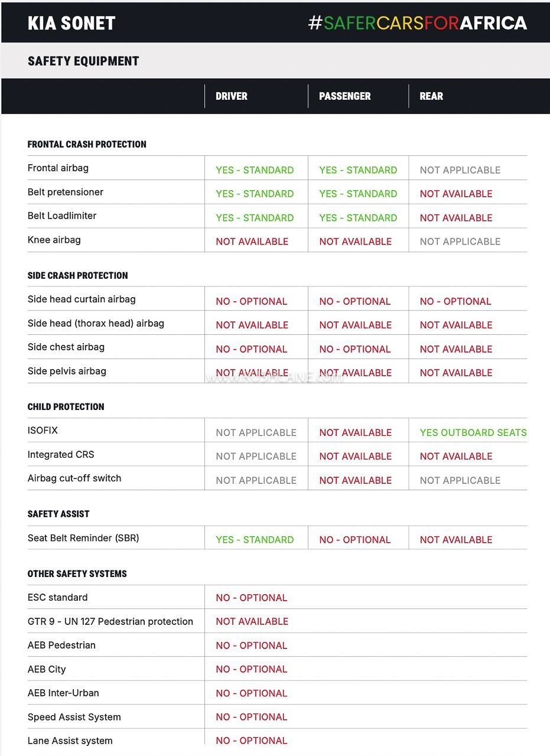Click the Lane Assist system row label
The image size is (550, 756).
pos(70,741)
